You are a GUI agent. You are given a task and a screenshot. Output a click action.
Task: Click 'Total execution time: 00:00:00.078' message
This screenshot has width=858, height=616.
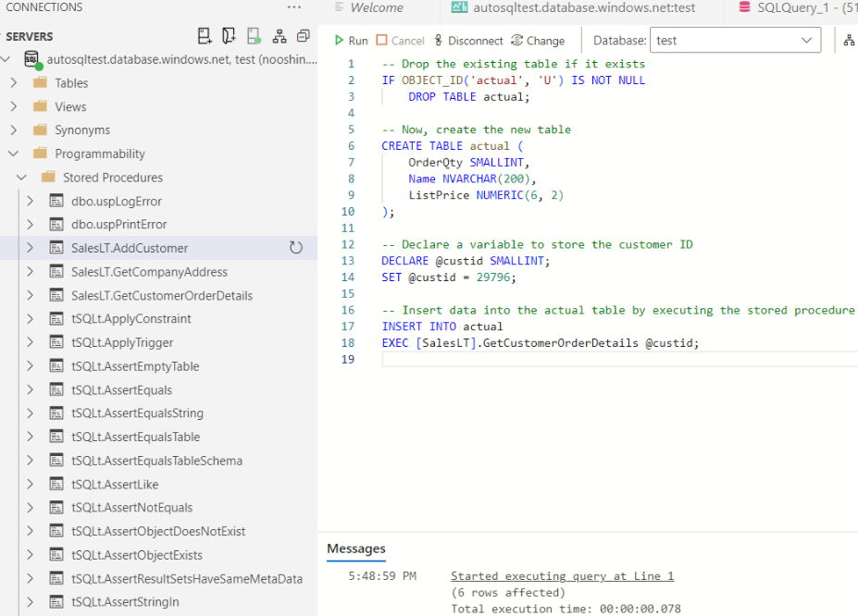coord(566,609)
